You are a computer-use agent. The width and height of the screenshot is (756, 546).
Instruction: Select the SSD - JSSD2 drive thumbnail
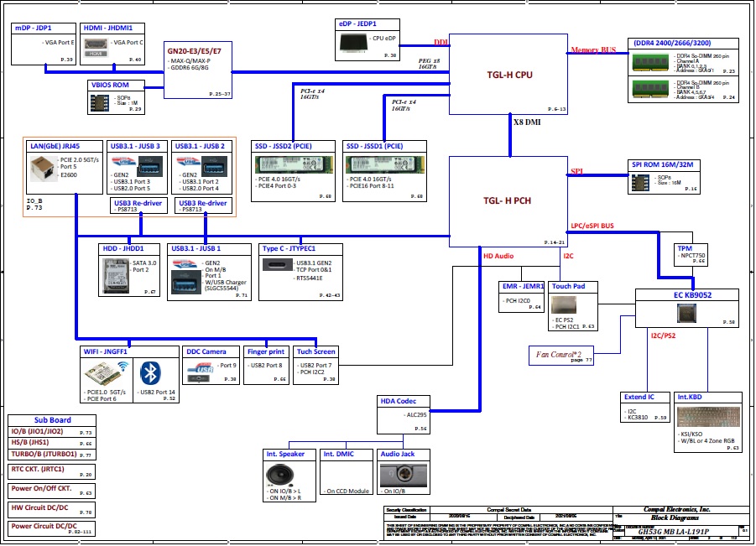click(293, 164)
